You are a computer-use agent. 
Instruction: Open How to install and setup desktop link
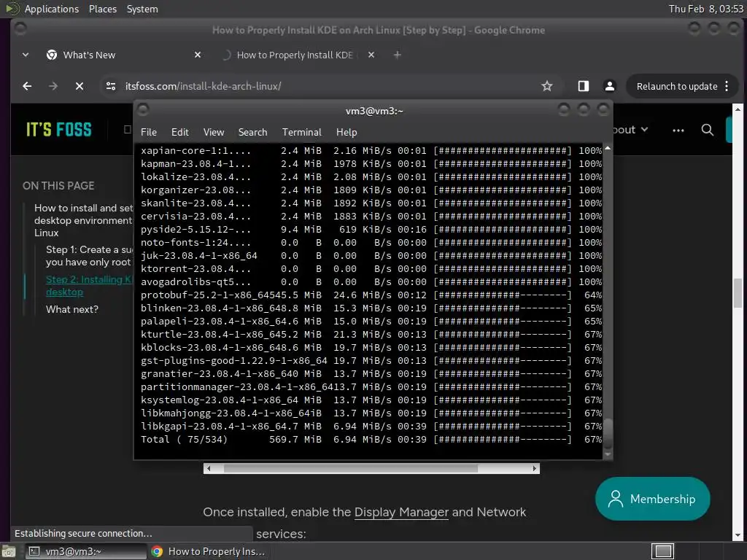coord(83,220)
